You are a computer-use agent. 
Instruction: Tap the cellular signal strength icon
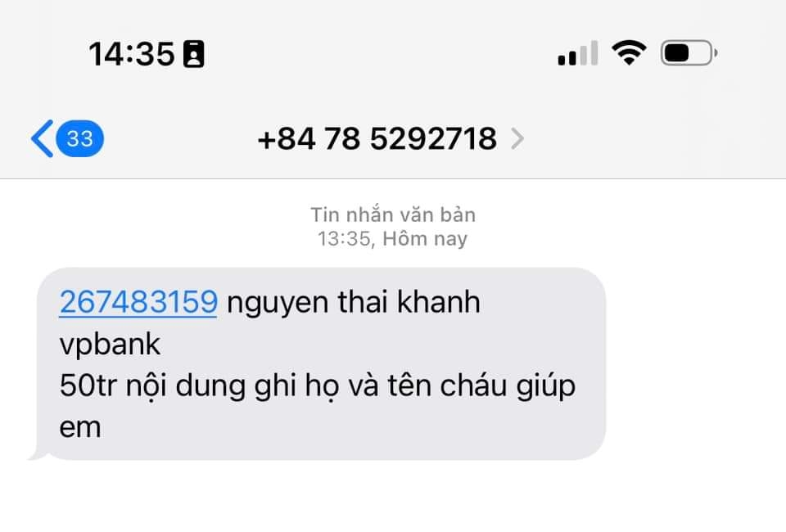pos(577,53)
